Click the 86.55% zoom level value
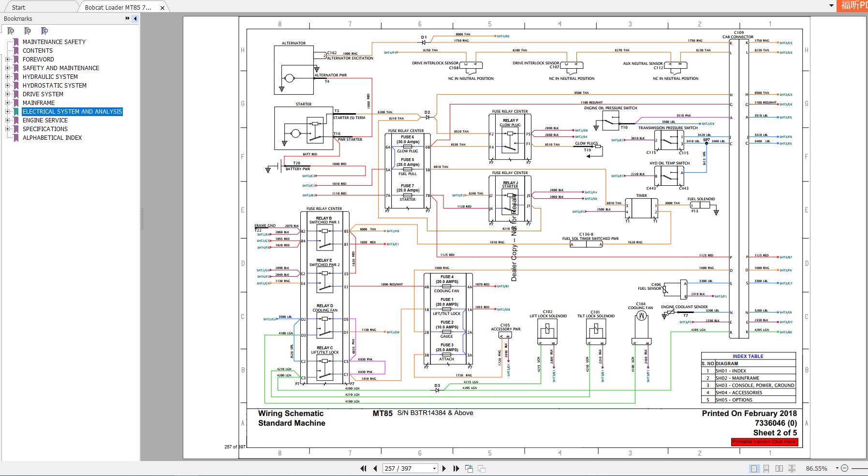This screenshot has height=476, width=868. (x=816, y=469)
